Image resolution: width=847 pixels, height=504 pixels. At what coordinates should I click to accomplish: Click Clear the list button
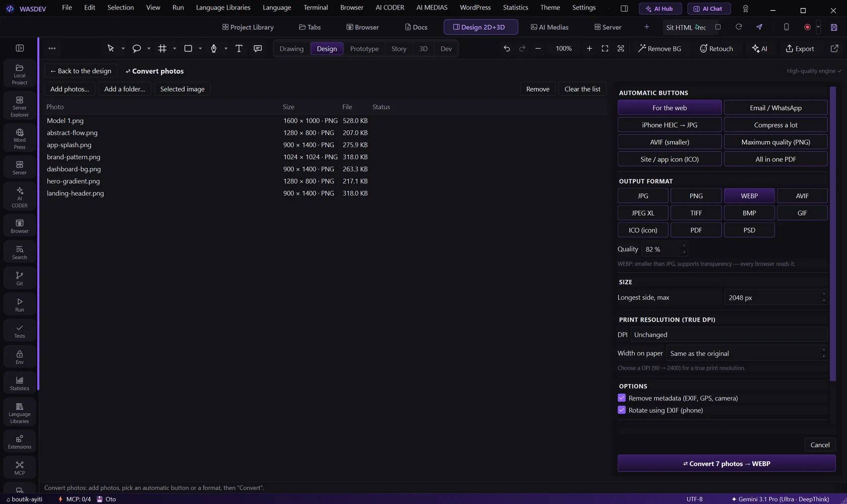click(x=582, y=89)
